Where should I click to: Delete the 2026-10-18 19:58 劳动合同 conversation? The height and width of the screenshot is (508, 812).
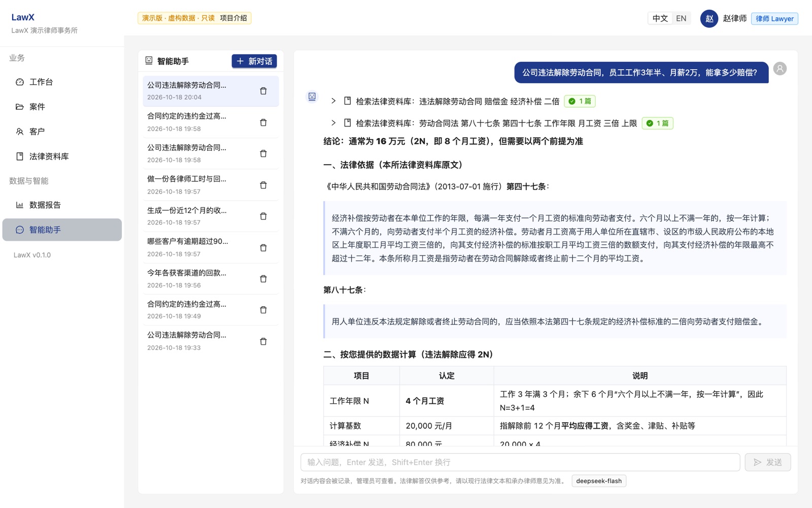coord(263,153)
